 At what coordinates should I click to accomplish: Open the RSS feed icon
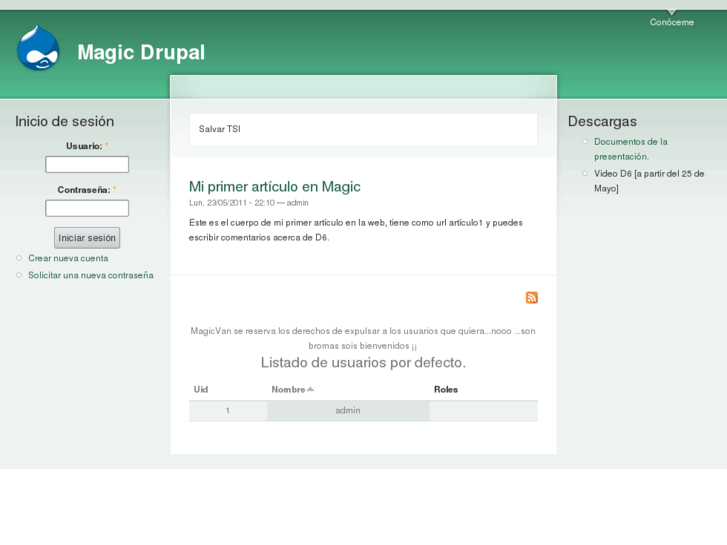pyautogui.click(x=532, y=297)
